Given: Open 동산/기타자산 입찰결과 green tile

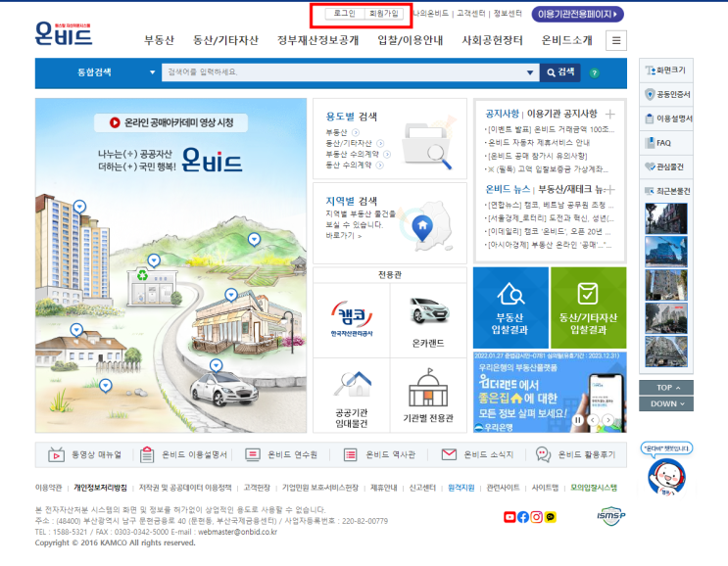Looking at the screenshot, I should pos(588,307).
